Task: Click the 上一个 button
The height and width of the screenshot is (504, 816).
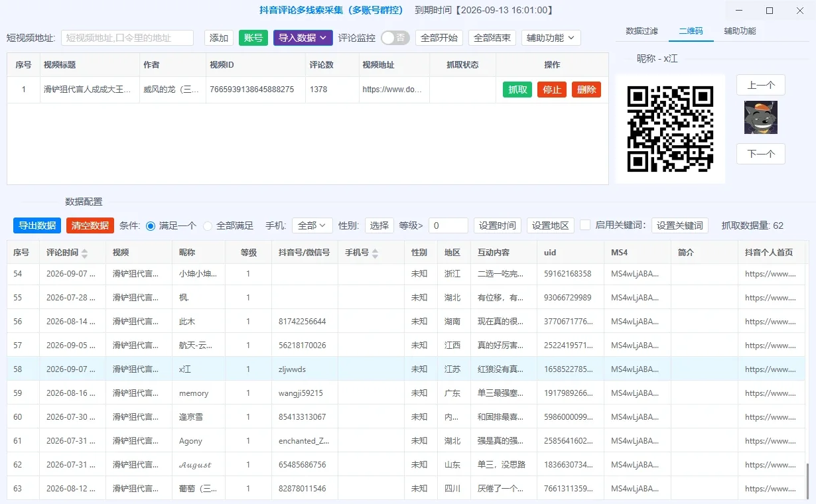Action: (x=761, y=85)
